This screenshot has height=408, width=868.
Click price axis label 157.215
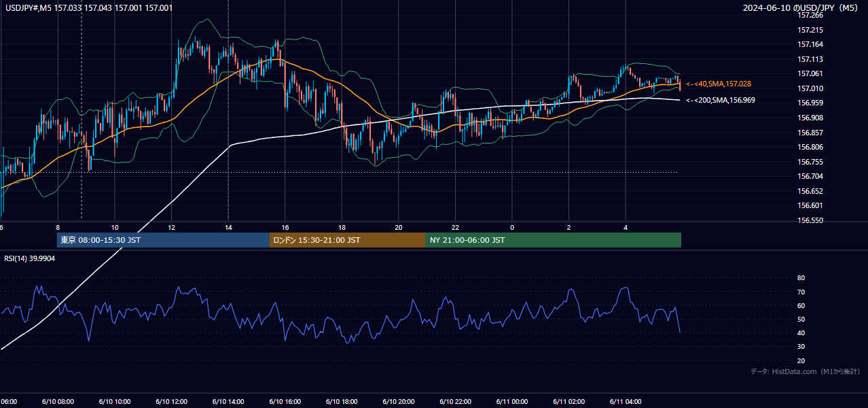pos(810,30)
